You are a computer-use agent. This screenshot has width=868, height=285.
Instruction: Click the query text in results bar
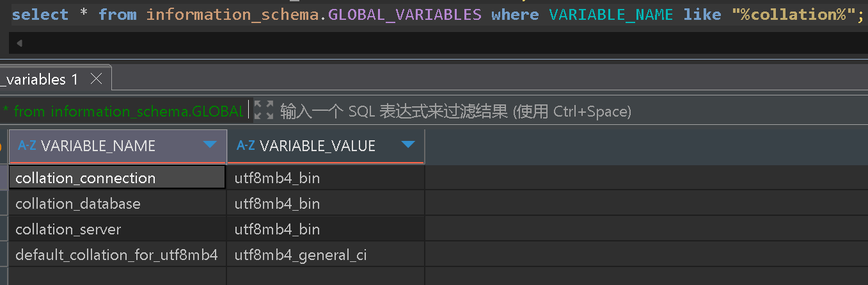[x=123, y=111]
